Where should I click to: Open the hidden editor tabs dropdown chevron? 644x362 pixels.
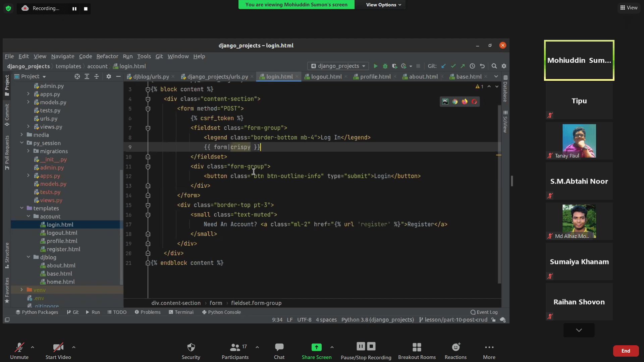(496, 76)
